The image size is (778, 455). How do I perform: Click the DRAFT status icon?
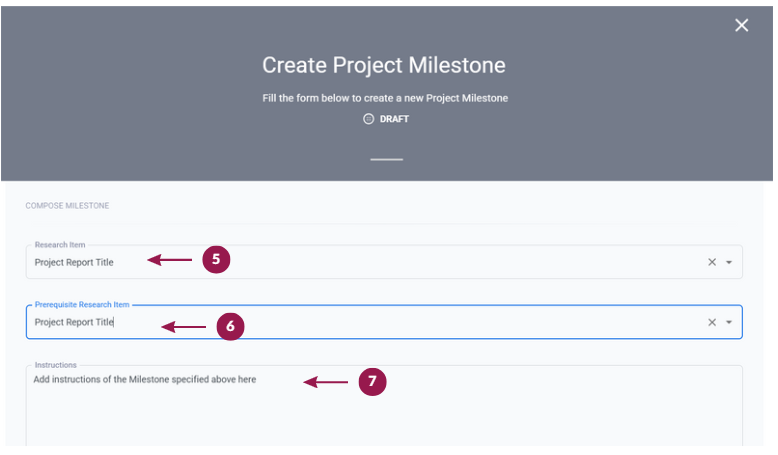coord(368,119)
